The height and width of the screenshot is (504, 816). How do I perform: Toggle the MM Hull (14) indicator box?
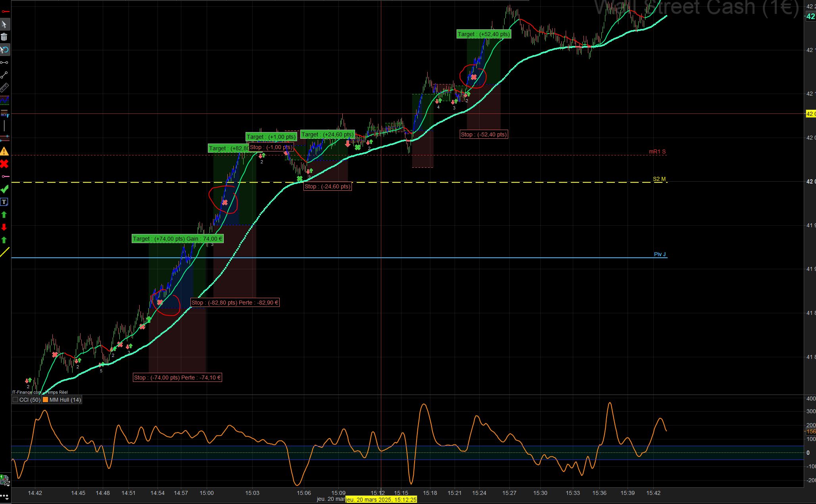click(46, 400)
